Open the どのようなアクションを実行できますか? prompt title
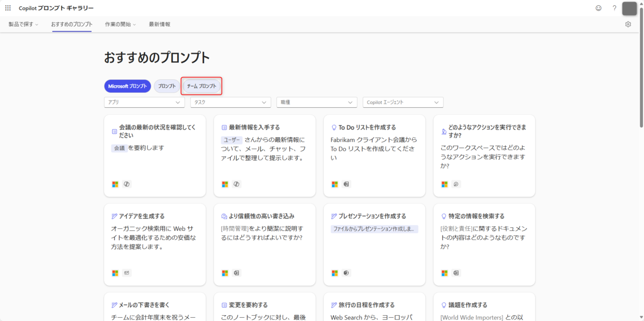 point(487,131)
